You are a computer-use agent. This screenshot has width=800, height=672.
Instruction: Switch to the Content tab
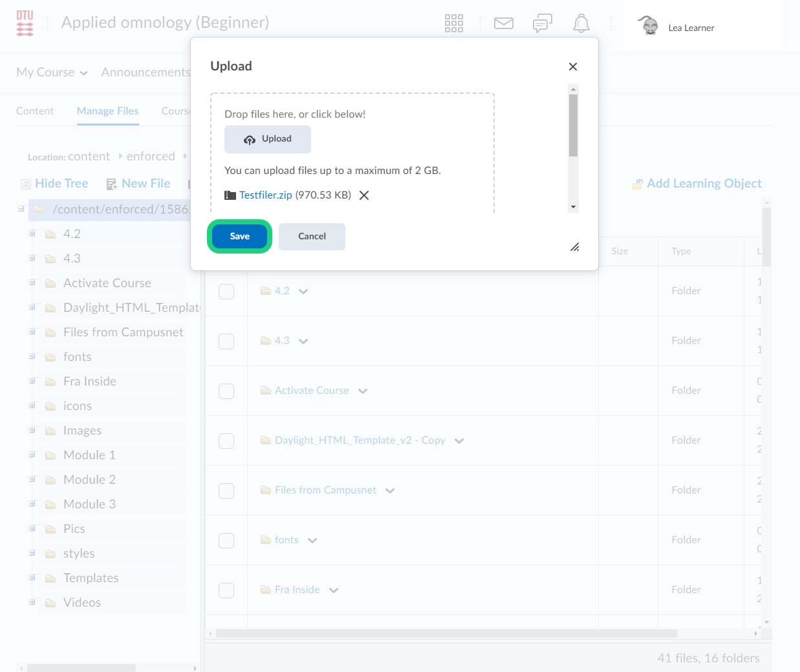click(x=35, y=111)
